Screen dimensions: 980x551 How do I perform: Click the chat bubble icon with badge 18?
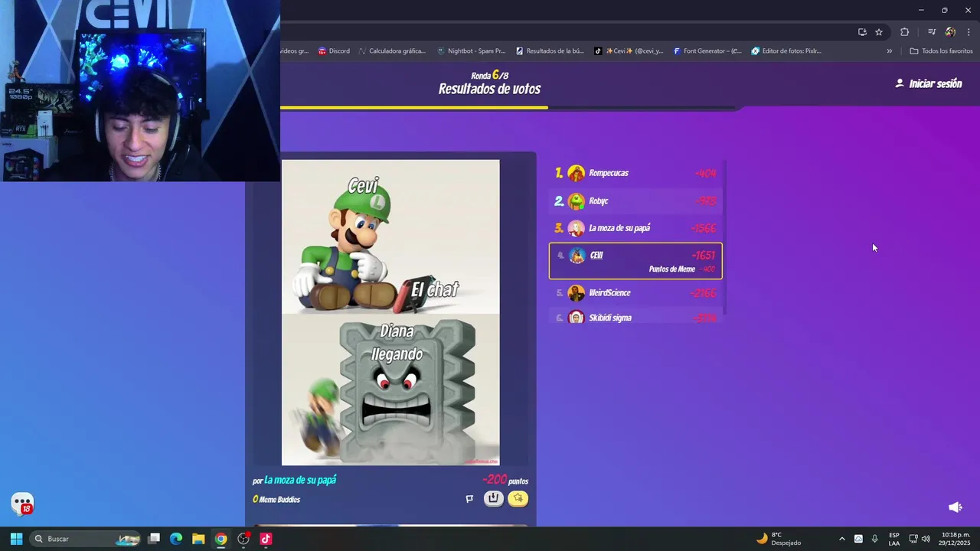click(x=22, y=504)
